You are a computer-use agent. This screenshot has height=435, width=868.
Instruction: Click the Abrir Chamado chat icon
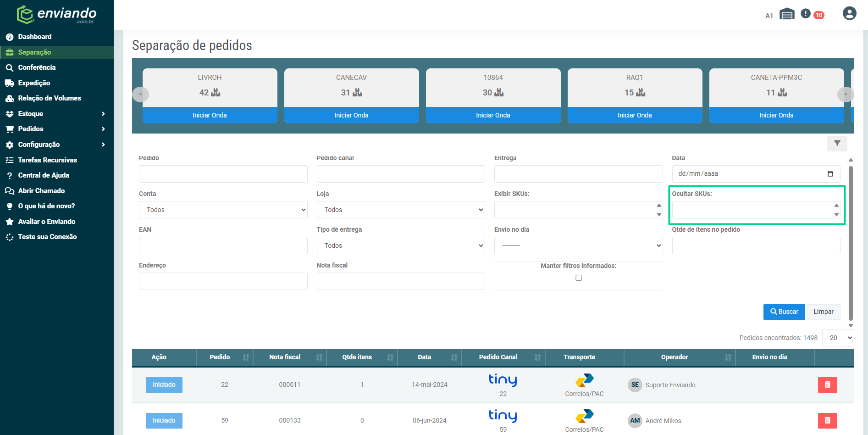tap(9, 191)
